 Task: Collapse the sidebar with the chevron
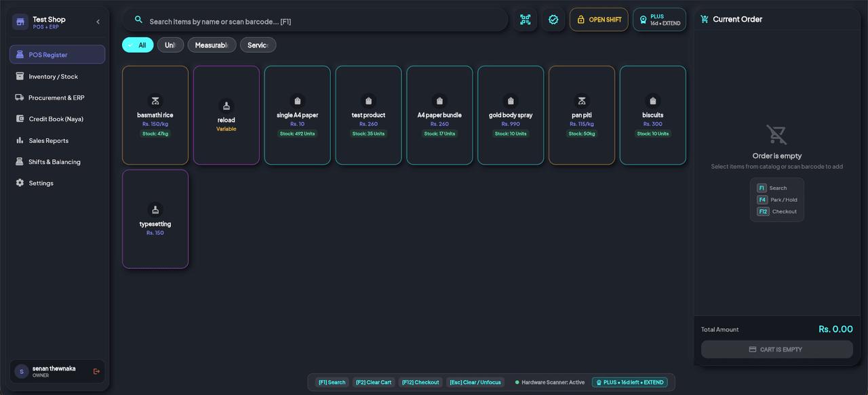tap(98, 22)
